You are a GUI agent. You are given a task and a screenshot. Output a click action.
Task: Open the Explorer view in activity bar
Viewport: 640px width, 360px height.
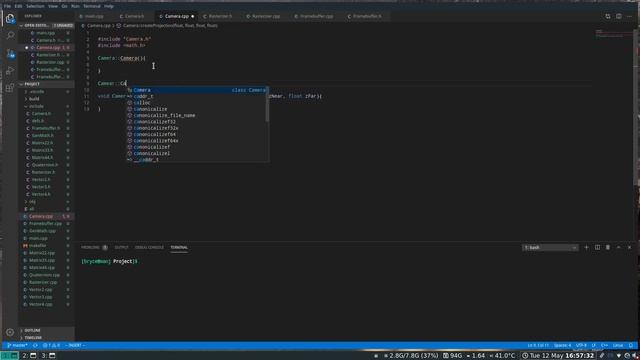(x=10, y=18)
